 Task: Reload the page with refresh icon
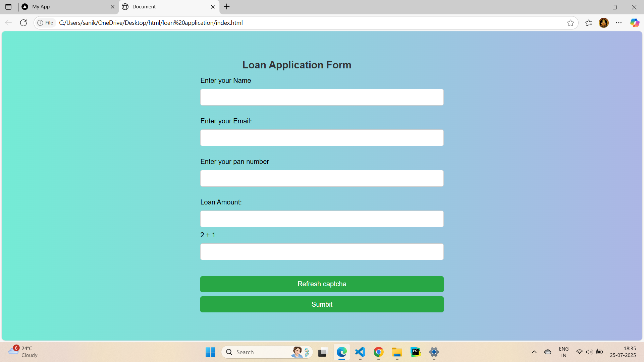click(x=23, y=22)
